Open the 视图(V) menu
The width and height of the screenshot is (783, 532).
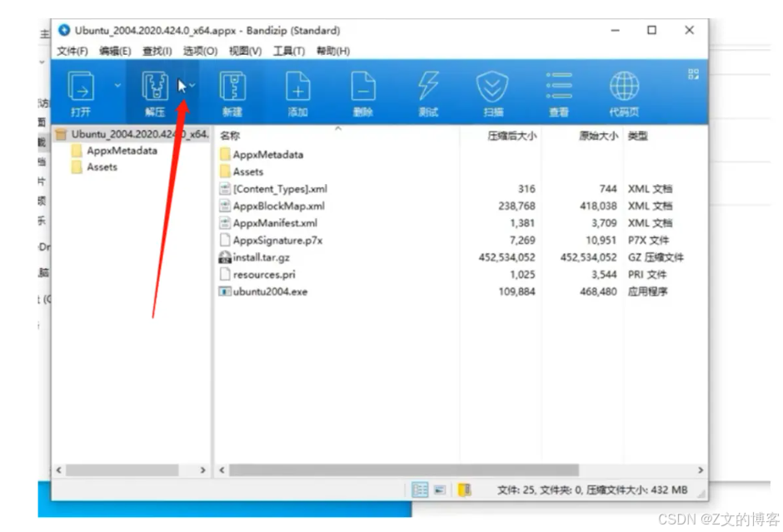(x=245, y=51)
